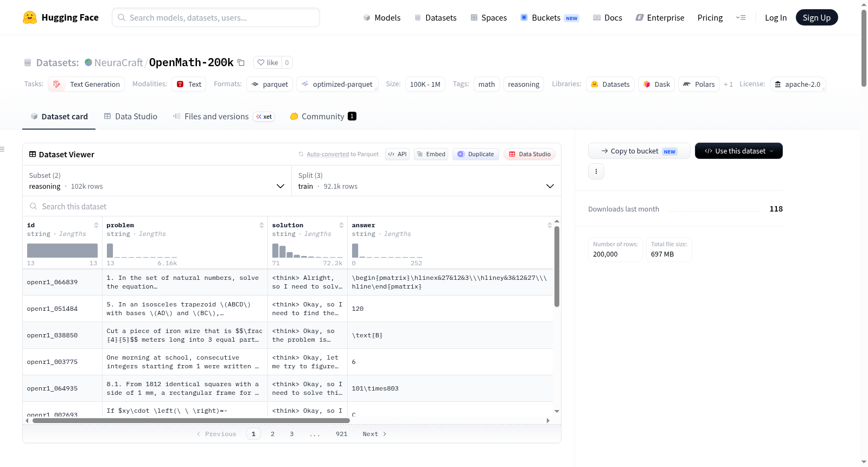Open Data Studio from viewer header
Image resolution: width=868 pixels, height=467 pixels.
(529, 154)
